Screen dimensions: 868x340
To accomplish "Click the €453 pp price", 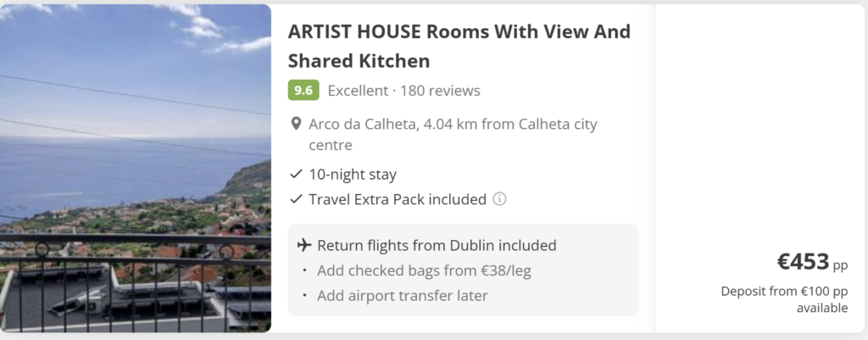I will (x=811, y=263).
